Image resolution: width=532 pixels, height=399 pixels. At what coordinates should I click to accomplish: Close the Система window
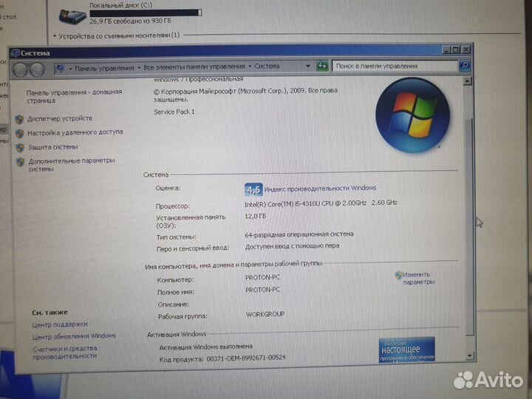click(466, 50)
